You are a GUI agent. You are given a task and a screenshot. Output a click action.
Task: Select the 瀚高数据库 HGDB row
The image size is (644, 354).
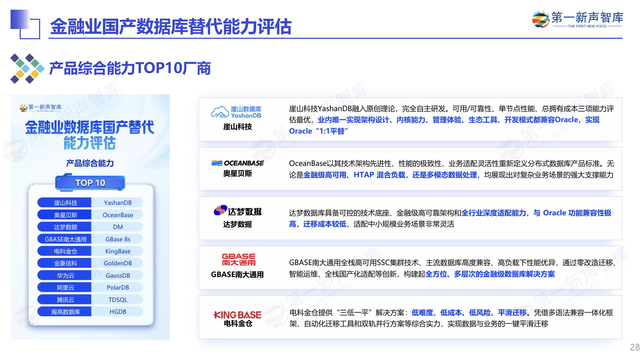click(x=90, y=311)
